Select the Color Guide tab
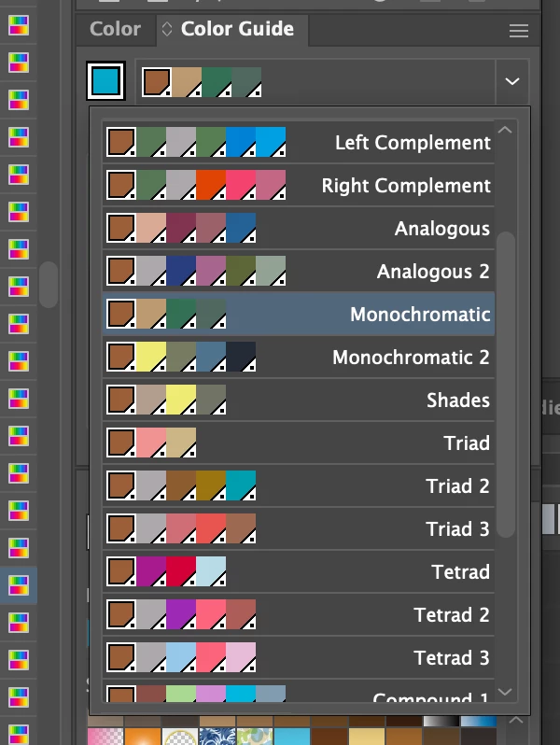Screen dimensions: 560x745 (x=237, y=29)
